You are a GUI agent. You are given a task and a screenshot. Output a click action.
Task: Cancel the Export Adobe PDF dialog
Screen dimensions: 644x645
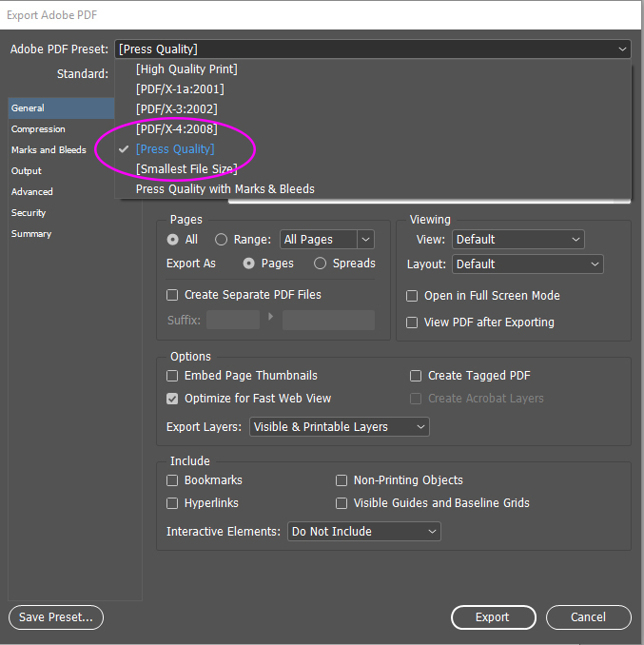point(589,617)
